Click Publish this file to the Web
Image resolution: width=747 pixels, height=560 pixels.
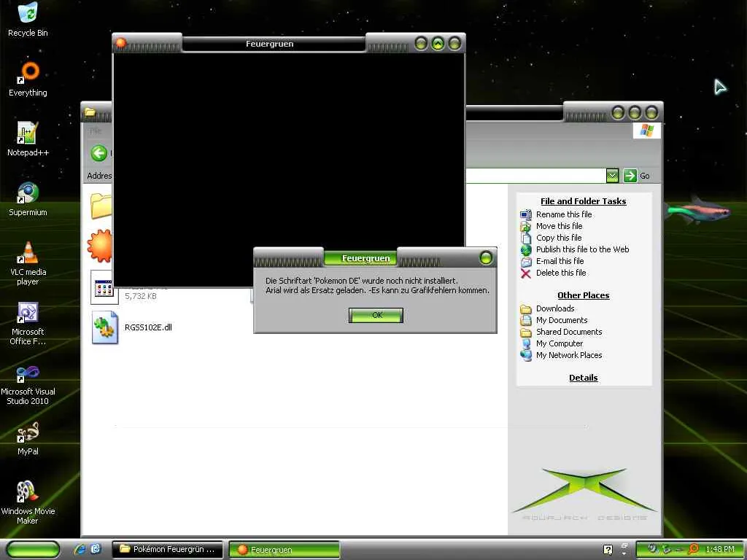coord(582,249)
